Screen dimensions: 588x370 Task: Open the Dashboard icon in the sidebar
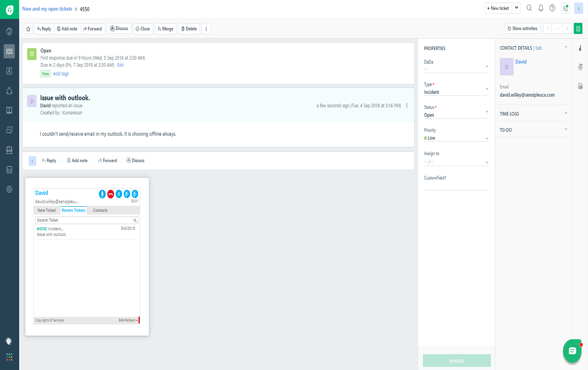(9, 31)
